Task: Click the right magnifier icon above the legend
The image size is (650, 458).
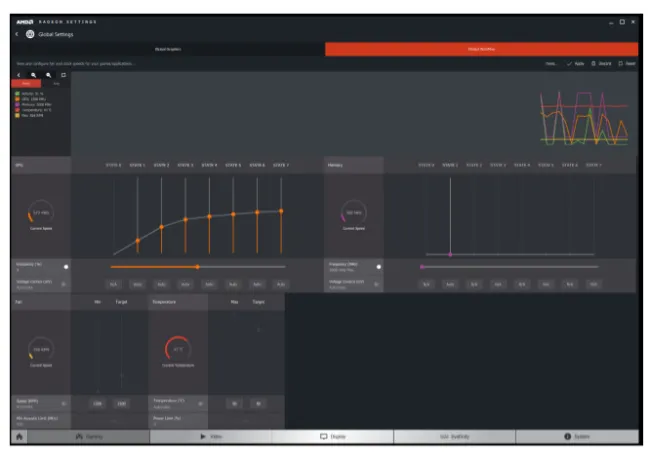Action: 47,75
